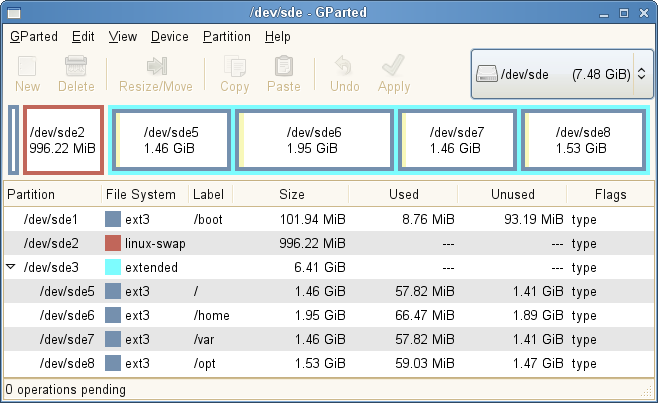Click the Copy partition toolbar icon

coord(235,66)
